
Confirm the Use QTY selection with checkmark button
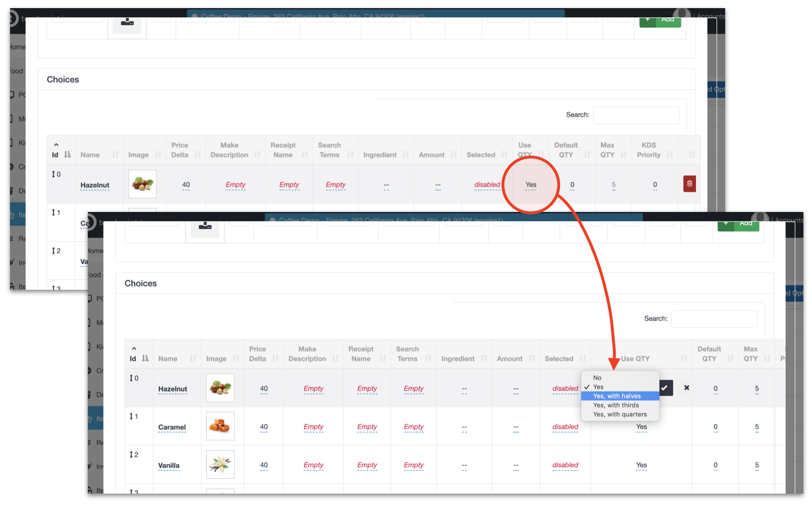[666, 388]
